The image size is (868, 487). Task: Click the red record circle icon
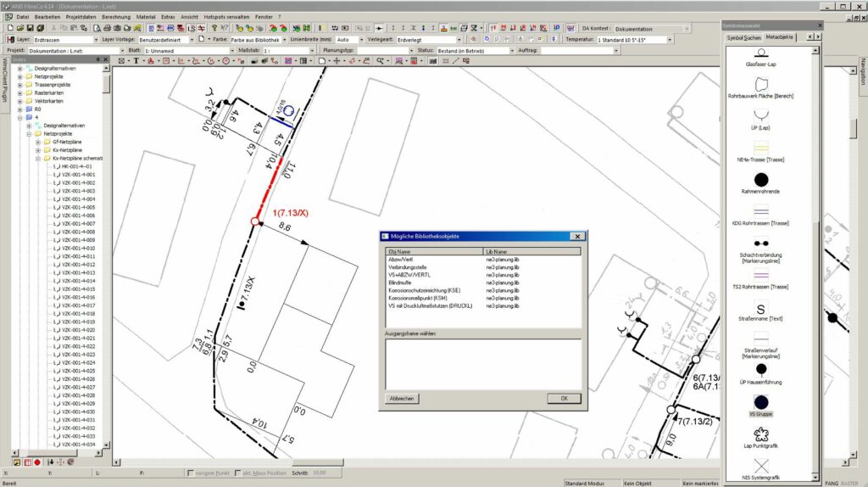tap(37, 462)
